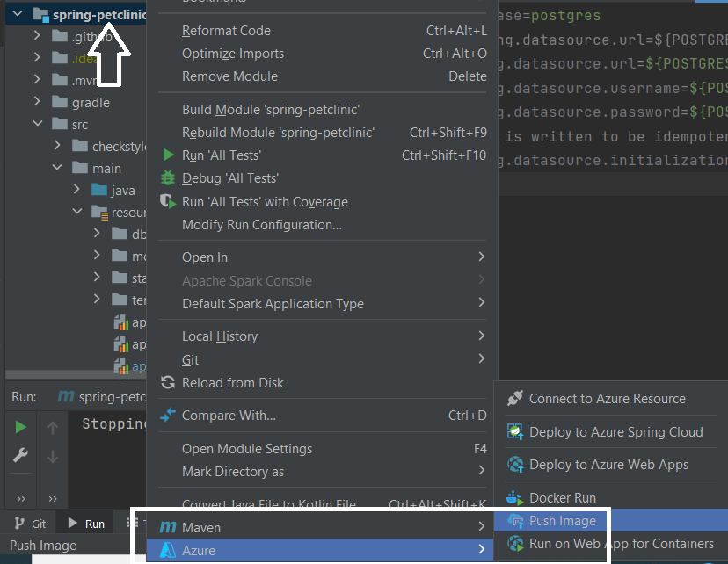Click the gradle folder icon
The width and height of the screenshot is (728, 564).
point(60,102)
